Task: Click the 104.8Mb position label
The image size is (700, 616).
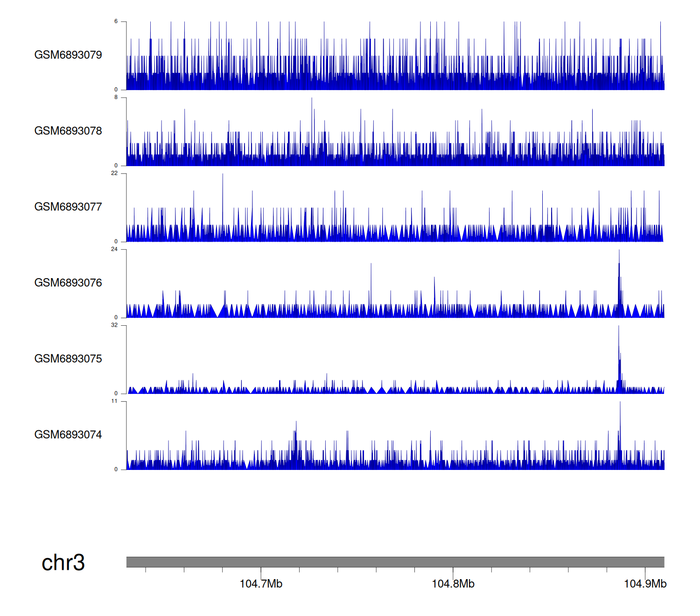Action: pos(453,584)
